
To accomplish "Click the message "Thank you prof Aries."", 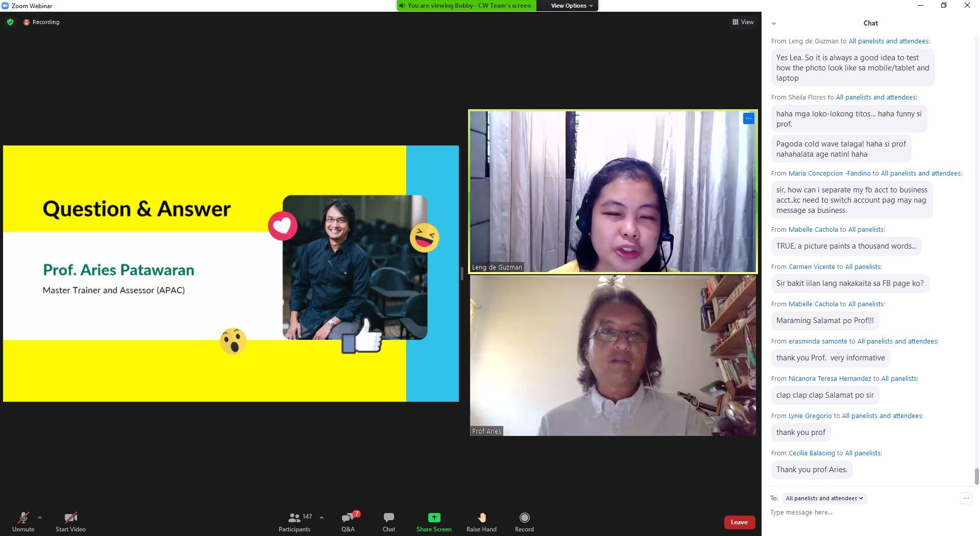I will click(812, 470).
